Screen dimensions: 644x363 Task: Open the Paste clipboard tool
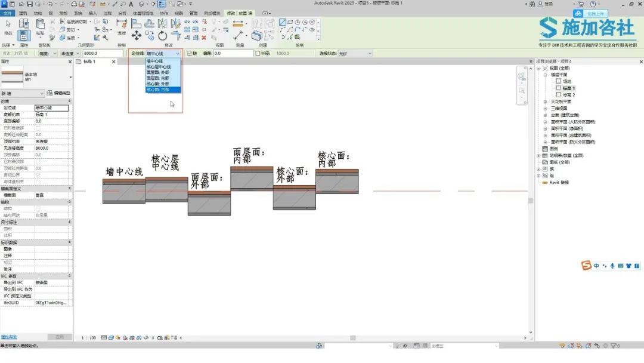tap(40, 24)
